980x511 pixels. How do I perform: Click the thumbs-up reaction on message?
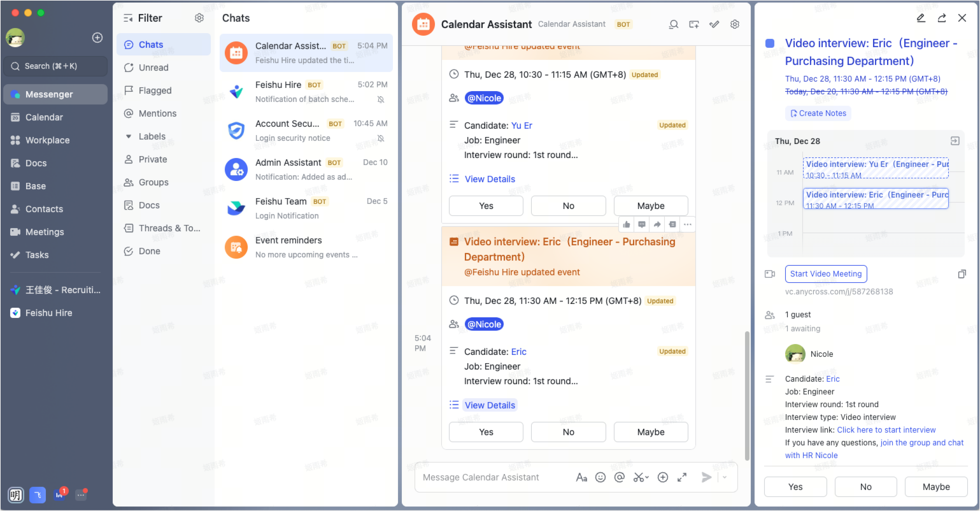click(x=627, y=224)
